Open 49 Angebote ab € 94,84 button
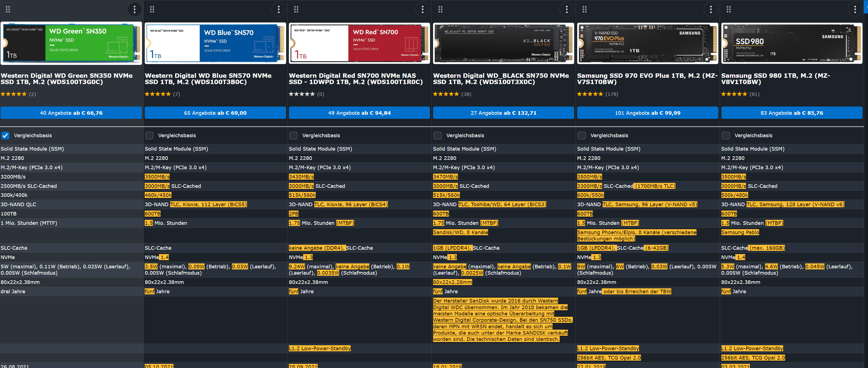This screenshot has height=368, width=868. point(359,113)
